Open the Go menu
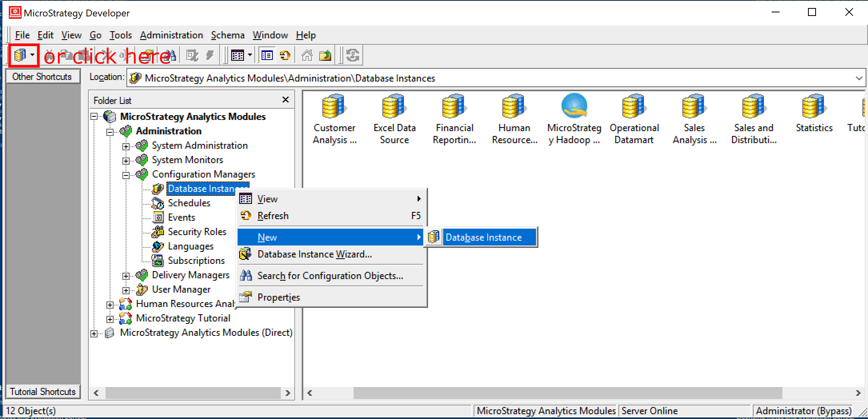The height and width of the screenshot is (419, 868). [95, 35]
